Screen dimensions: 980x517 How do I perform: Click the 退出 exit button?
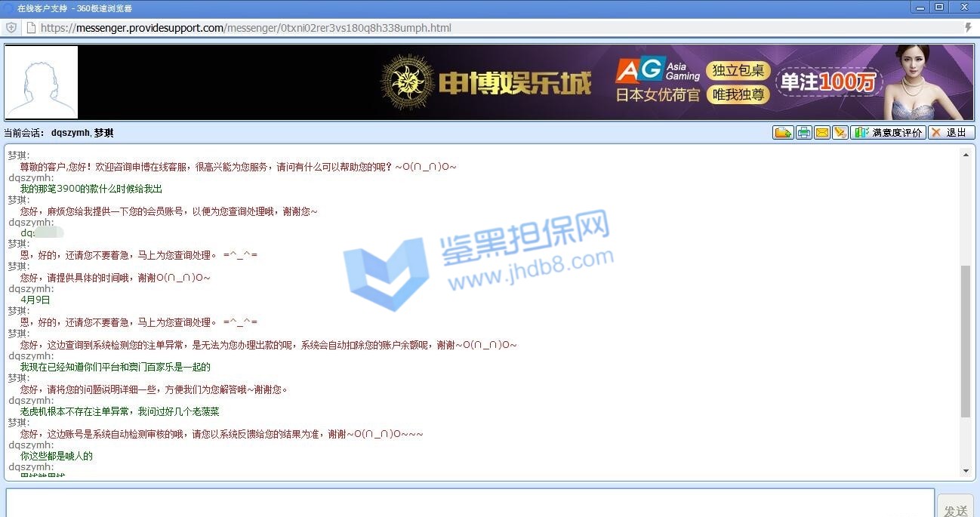(x=951, y=133)
